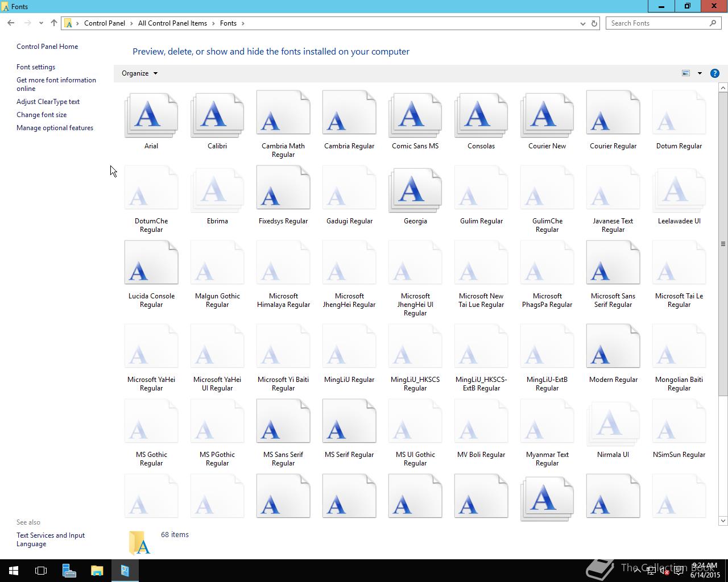Select the Calibri font family icon
This screenshot has width=728, height=582.
click(x=217, y=116)
